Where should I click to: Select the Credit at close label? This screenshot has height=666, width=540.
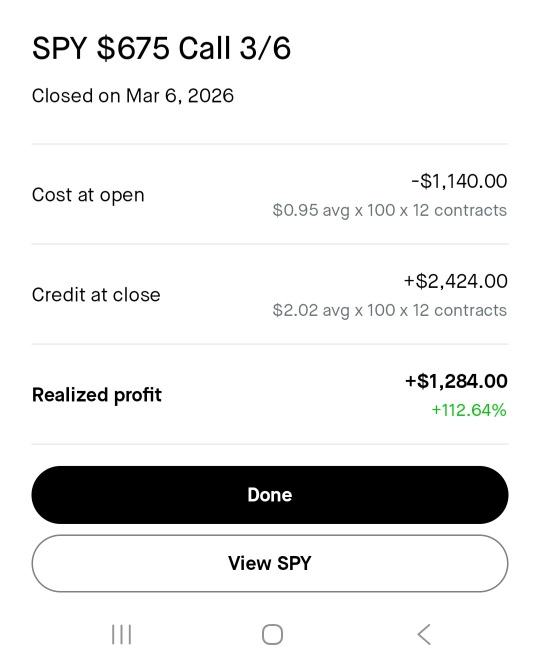click(96, 295)
